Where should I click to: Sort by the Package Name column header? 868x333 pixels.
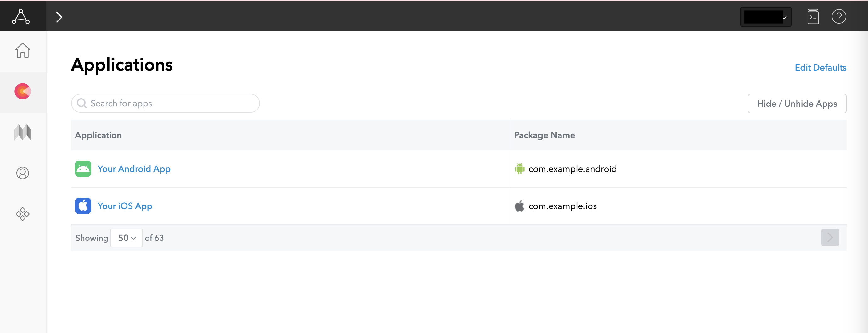(x=544, y=135)
